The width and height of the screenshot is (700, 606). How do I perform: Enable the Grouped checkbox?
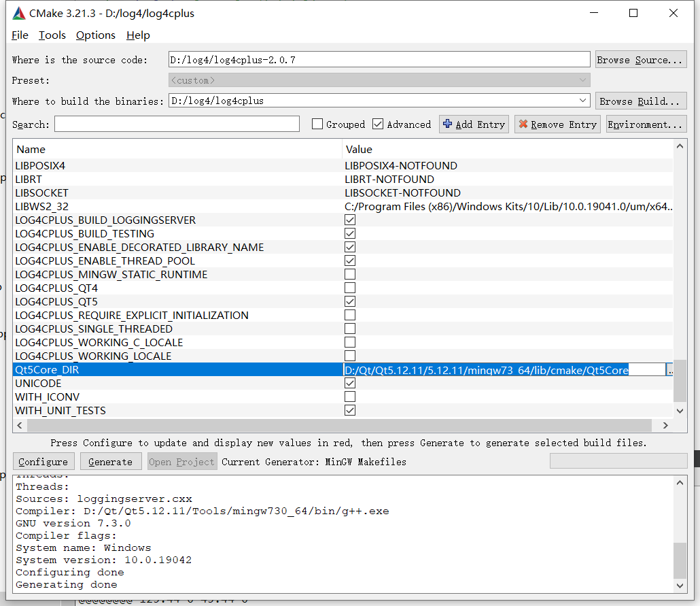coord(319,124)
